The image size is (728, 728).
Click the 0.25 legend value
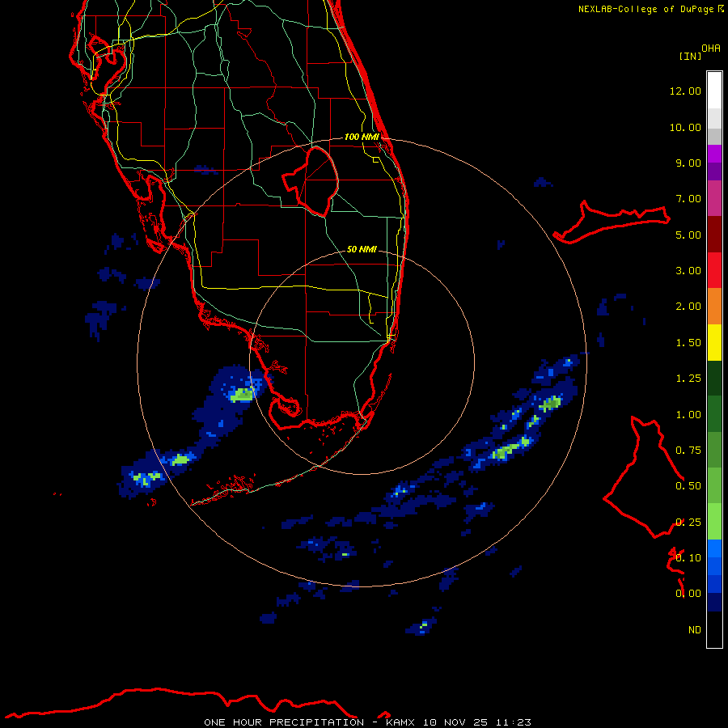[688, 523]
